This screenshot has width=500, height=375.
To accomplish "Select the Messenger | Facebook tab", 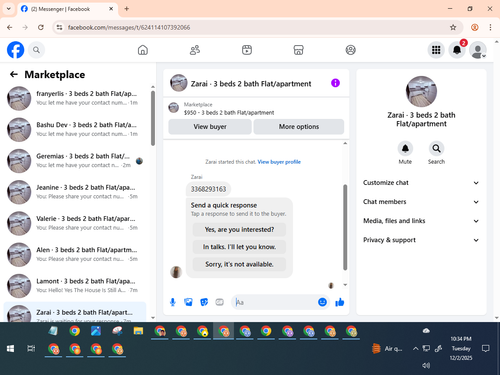I will tap(67, 9).
